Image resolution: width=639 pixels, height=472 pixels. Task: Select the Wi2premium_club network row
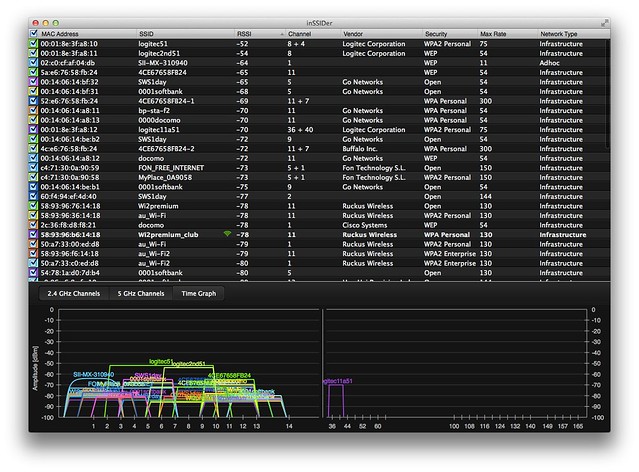pyautogui.click(x=319, y=235)
